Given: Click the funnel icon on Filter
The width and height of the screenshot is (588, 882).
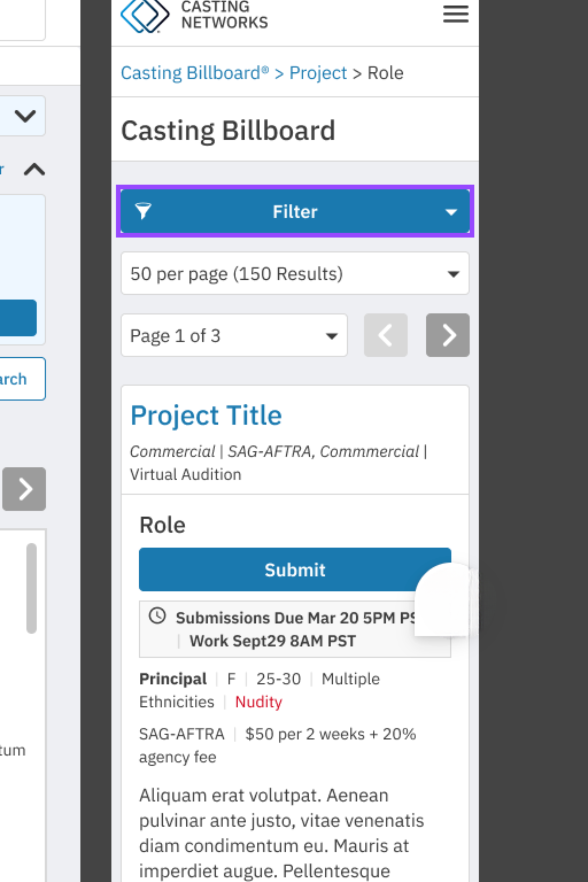Looking at the screenshot, I should 143,212.
